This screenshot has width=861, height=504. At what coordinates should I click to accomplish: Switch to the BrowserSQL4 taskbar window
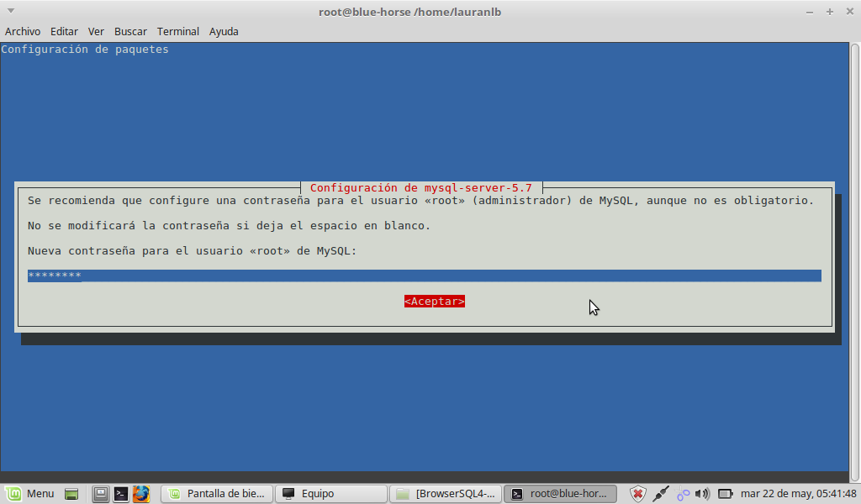click(446, 494)
